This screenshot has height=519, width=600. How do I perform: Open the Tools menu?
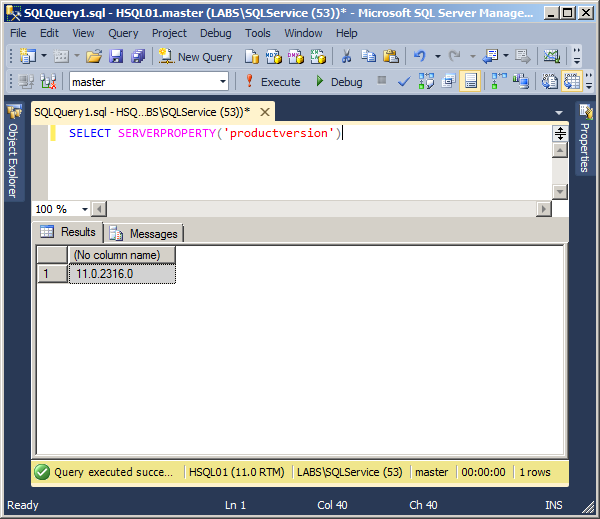click(x=258, y=33)
